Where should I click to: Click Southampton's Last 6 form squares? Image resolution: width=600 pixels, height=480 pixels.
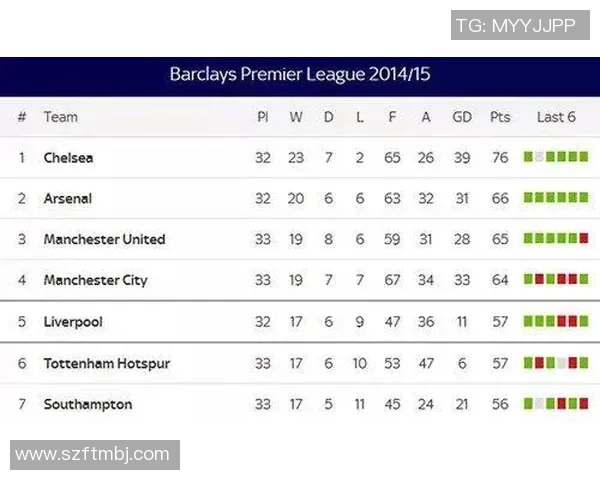point(556,404)
